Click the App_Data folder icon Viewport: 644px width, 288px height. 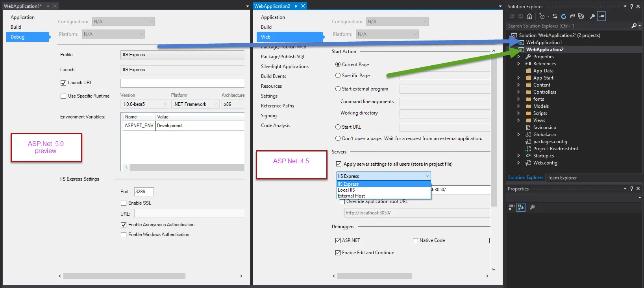[x=529, y=71]
